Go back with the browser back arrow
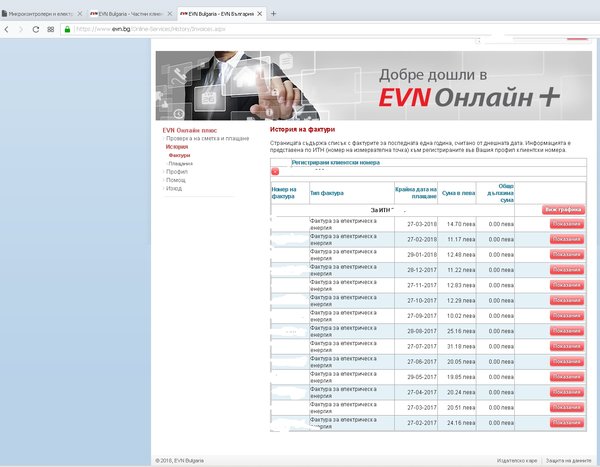 [x=7, y=29]
